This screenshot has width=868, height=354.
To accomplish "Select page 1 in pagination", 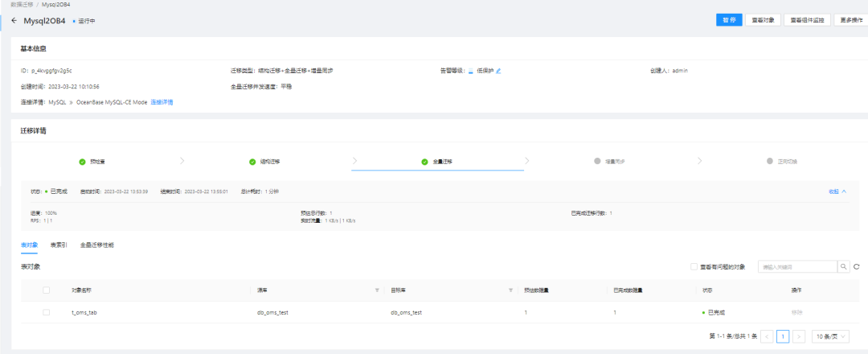I will tap(783, 336).
